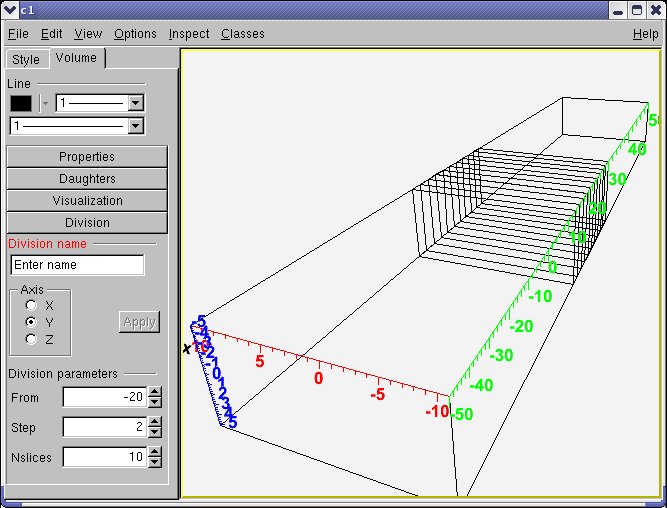Open the line color picker arrow
Image resolution: width=667 pixels, height=508 pixels.
click(x=44, y=103)
